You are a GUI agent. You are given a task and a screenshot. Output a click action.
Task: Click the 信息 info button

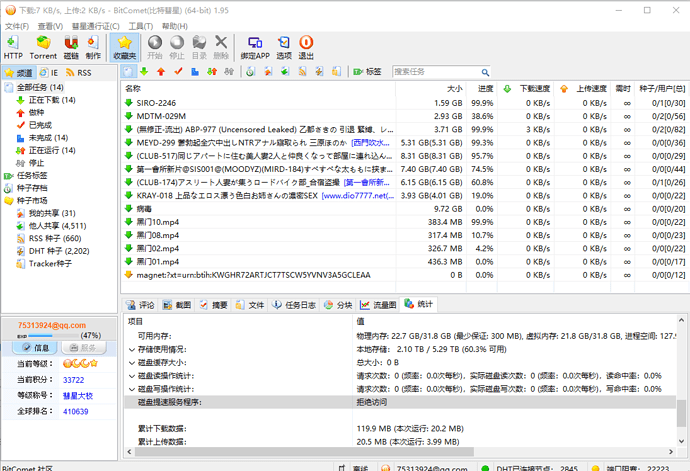click(35, 348)
